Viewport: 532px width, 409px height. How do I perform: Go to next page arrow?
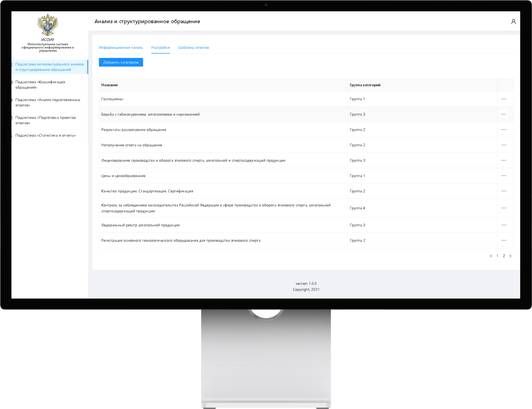(510, 256)
